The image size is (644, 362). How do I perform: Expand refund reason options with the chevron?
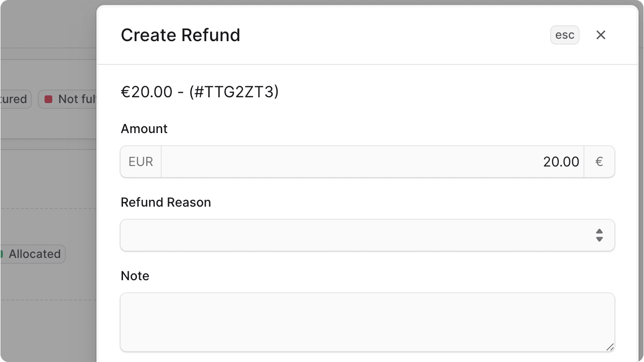(x=599, y=235)
